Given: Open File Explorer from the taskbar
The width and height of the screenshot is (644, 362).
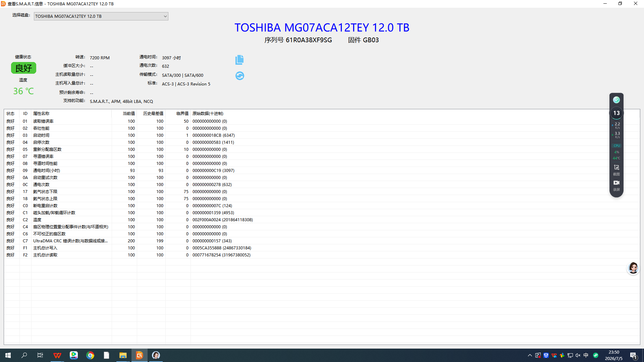Looking at the screenshot, I should 123,355.
